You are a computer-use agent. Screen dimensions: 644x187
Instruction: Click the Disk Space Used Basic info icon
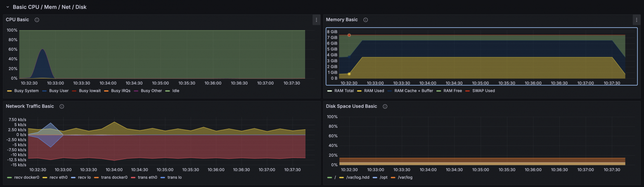(x=385, y=106)
